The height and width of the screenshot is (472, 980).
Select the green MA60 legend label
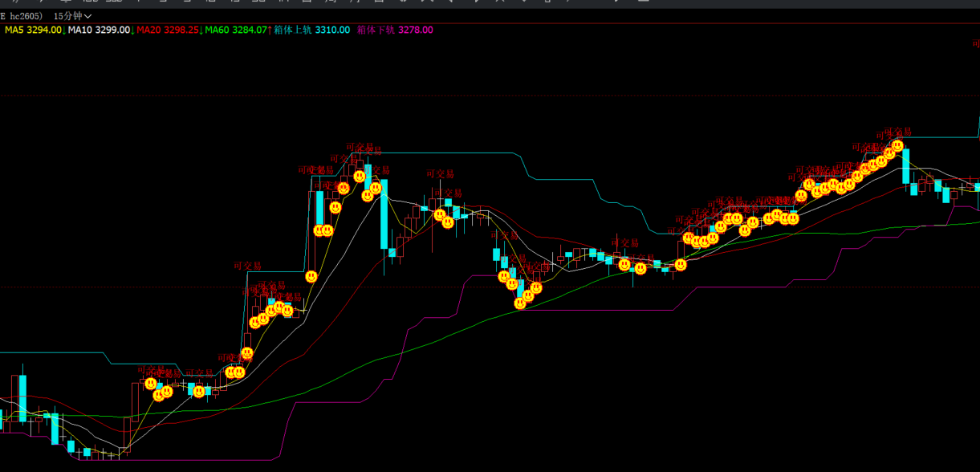pyautogui.click(x=236, y=30)
